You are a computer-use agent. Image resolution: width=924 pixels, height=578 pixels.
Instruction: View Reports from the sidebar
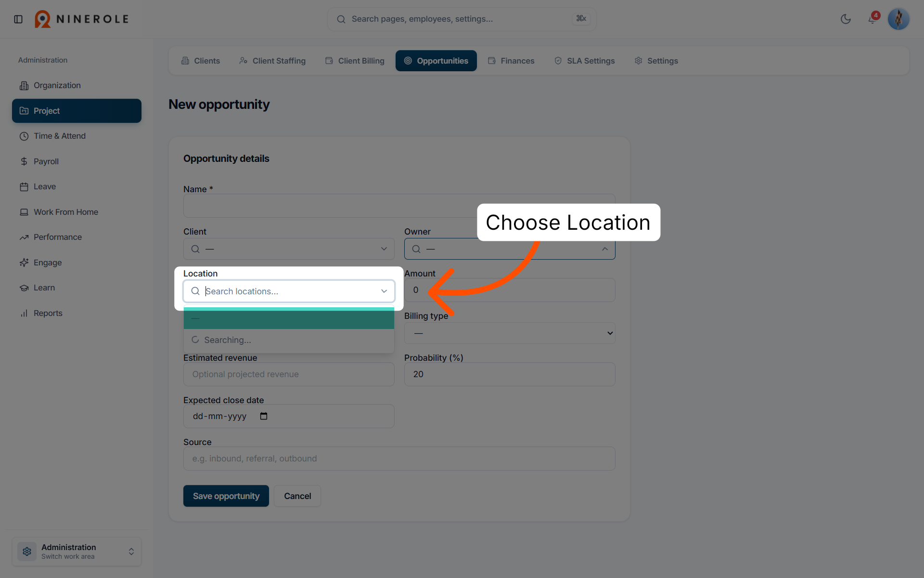click(77, 313)
